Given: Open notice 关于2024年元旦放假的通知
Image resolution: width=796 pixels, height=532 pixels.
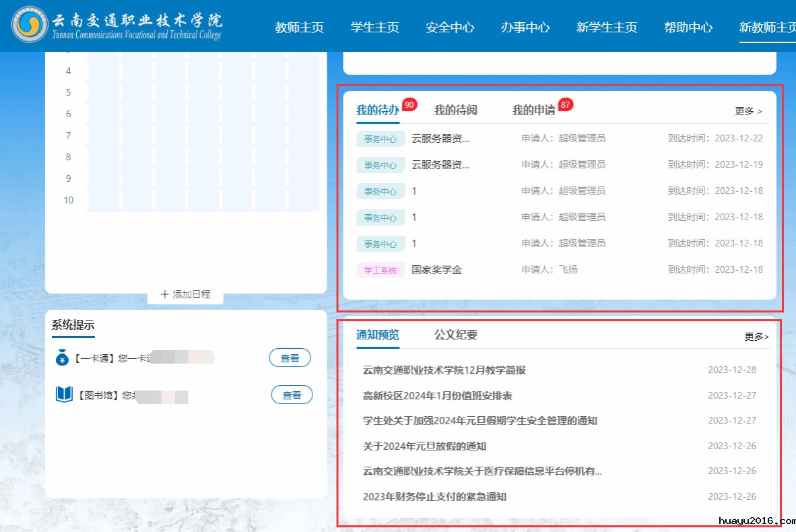Looking at the screenshot, I should [424, 446].
